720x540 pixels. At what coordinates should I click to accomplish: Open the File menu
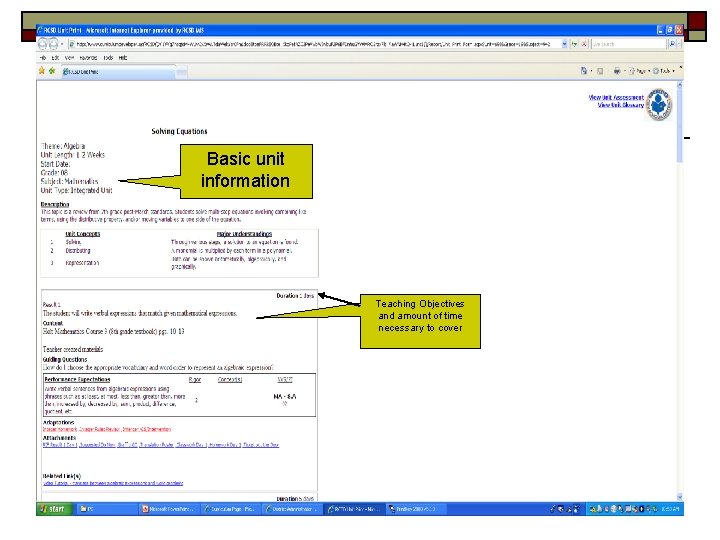(43, 58)
